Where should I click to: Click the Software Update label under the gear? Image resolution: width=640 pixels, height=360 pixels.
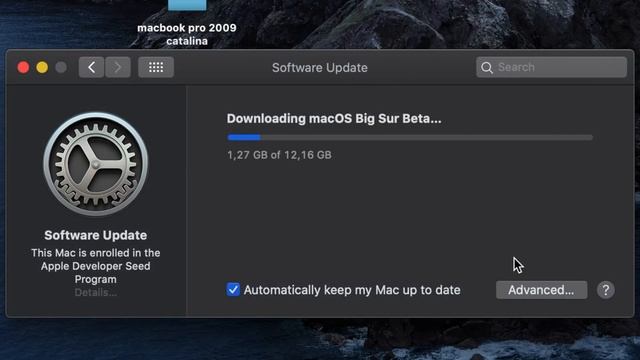click(x=96, y=236)
